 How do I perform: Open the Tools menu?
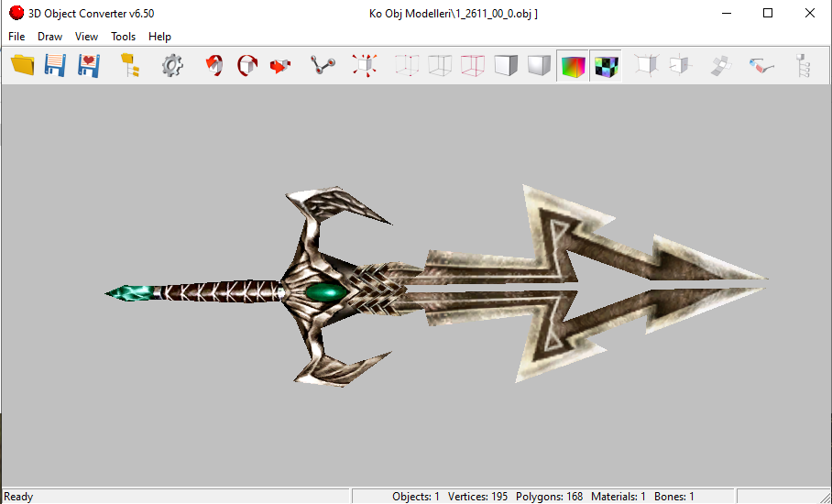[x=123, y=37]
